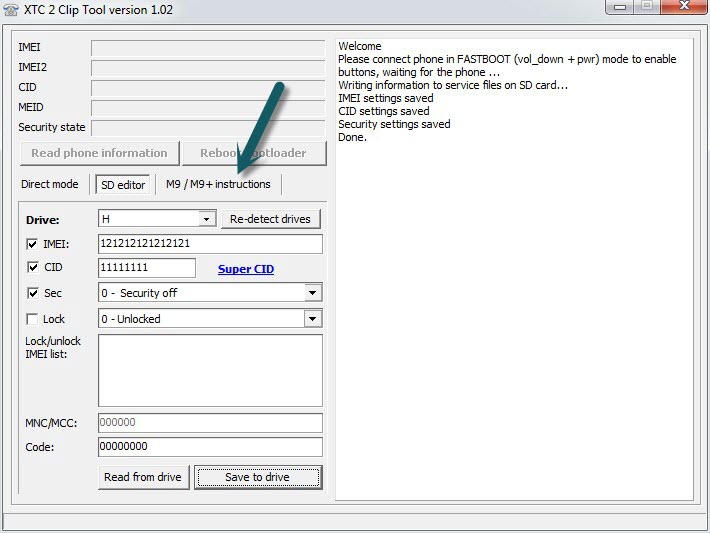The height and width of the screenshot is (533, 710).
Task: Toggle the IMEI checkbox
Action: pyautogui.click(x=32, y=245)
